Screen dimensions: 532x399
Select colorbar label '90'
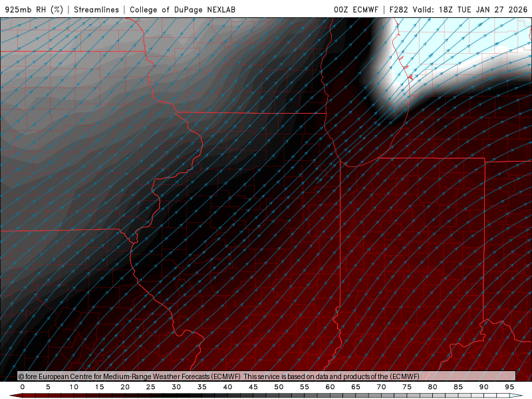pos(484,387)
